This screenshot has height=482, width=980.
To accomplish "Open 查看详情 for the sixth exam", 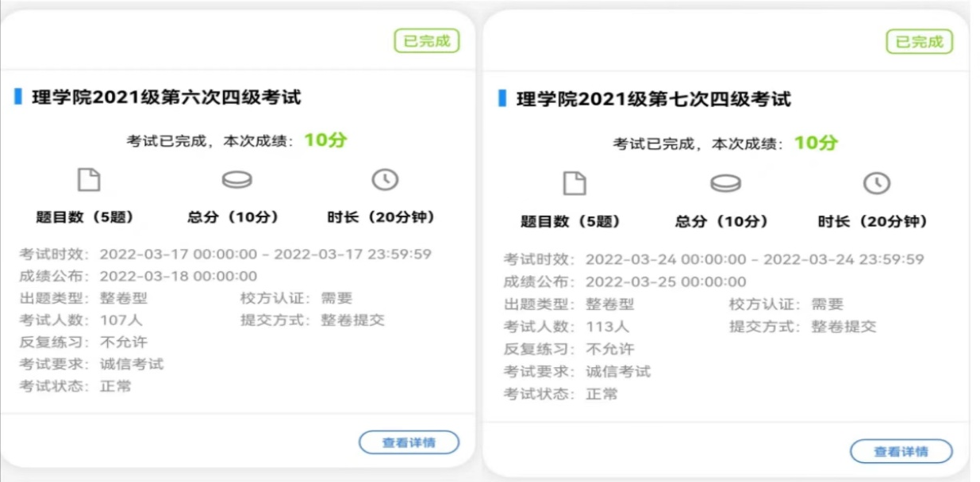I will [x=409, y=442].
